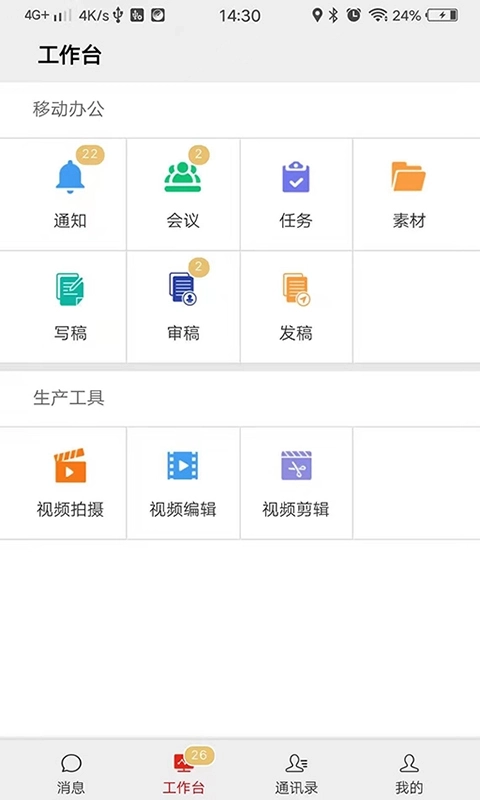Tap the Bluetooth icon in status bar
Screen dimensions: 480x800
[x=333, y=15]
